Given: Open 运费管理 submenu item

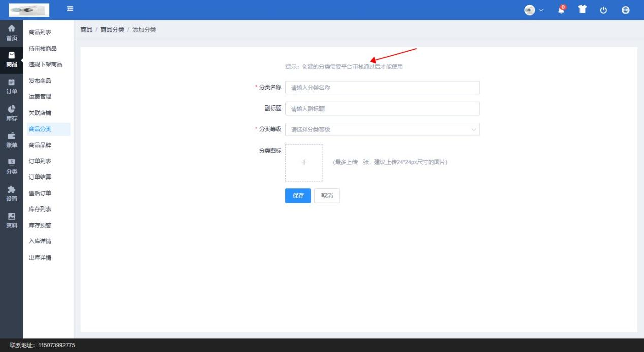Looking at the screenshot, I should point(40,97).
